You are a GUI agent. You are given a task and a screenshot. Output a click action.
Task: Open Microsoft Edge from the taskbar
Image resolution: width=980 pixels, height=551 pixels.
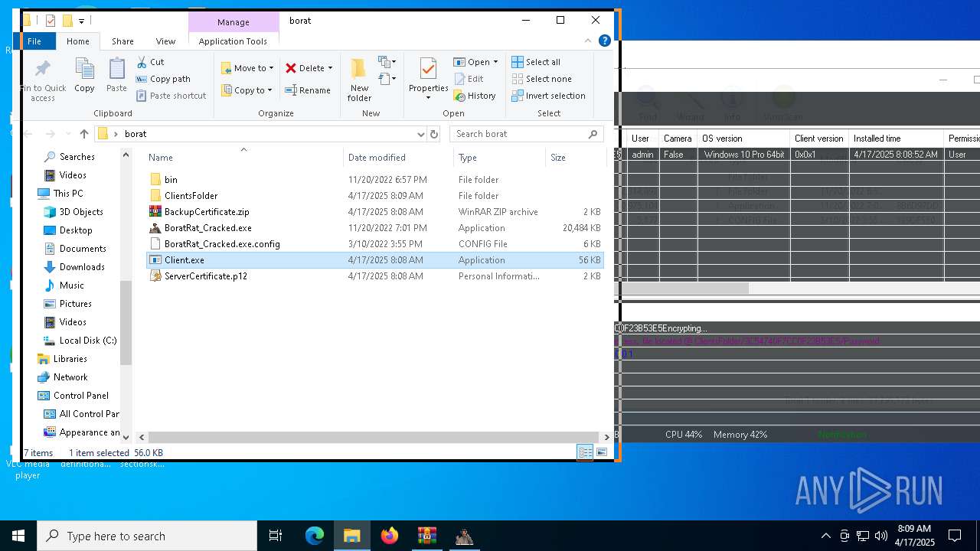[x=315, y=536]
